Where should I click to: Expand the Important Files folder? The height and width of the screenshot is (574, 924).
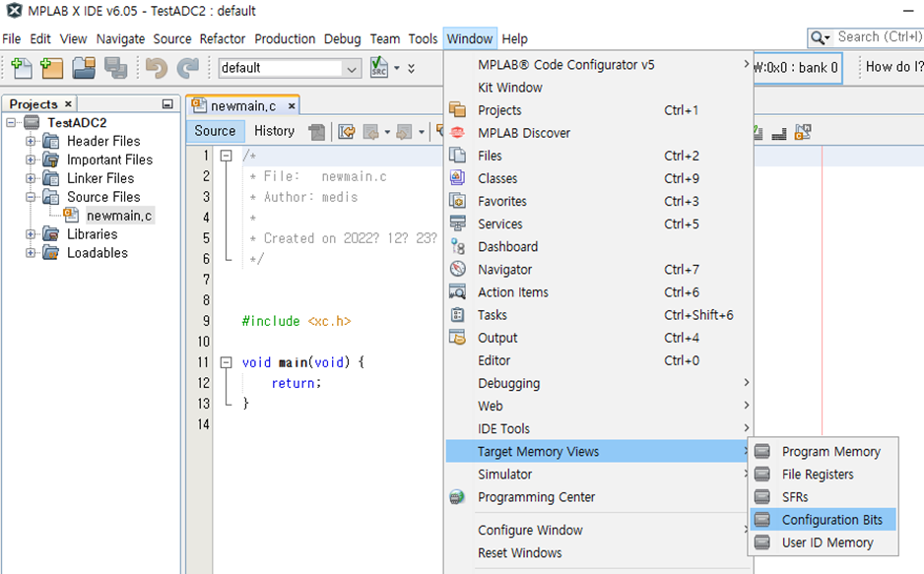tap(31, 159)
